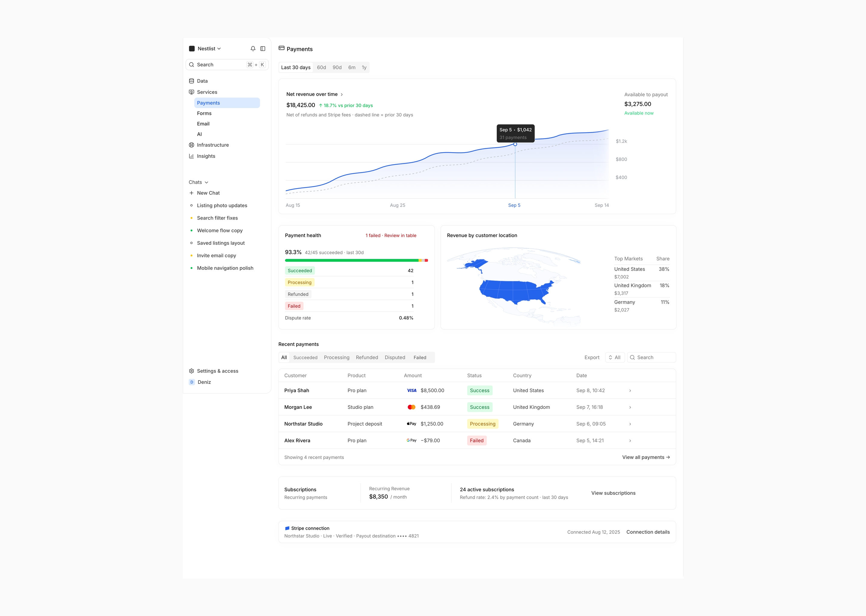Open Morgan Lee payment row chevron
866x616 pixels.
pyautogui.click(x=630, y=407)
